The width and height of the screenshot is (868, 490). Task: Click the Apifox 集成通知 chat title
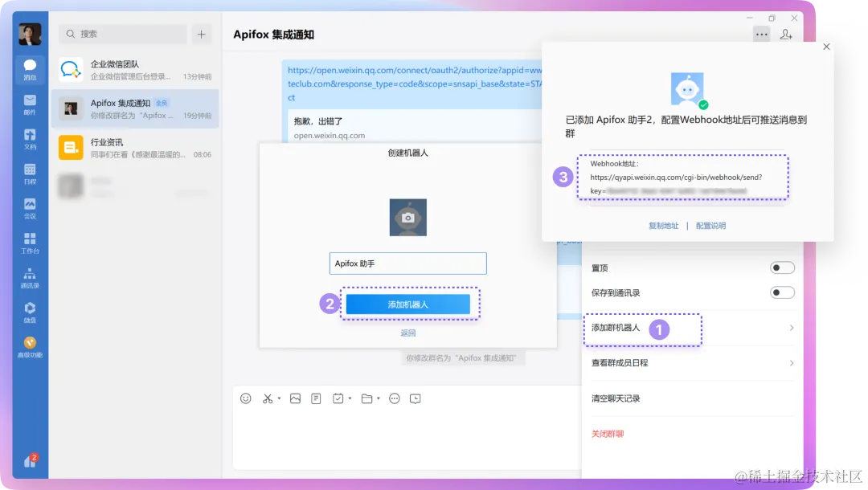click(273, 35)
